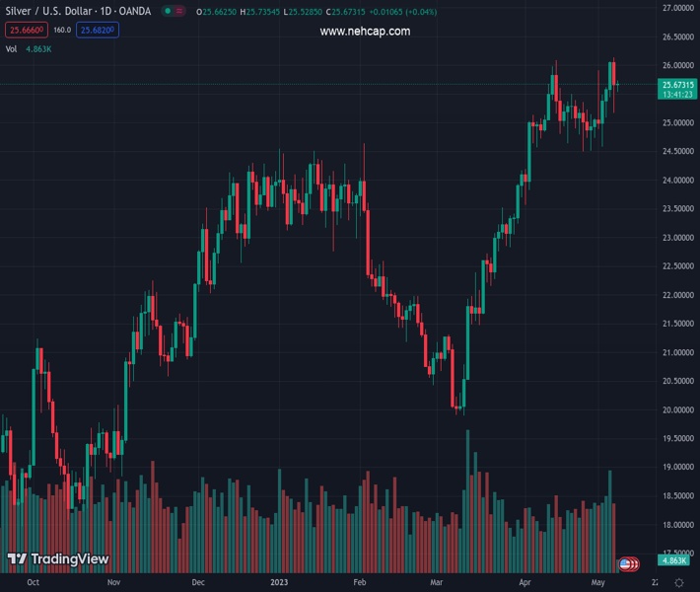Click the May label on time axis
This screenshot has height=592, width=700.
[x=596, y=583]
